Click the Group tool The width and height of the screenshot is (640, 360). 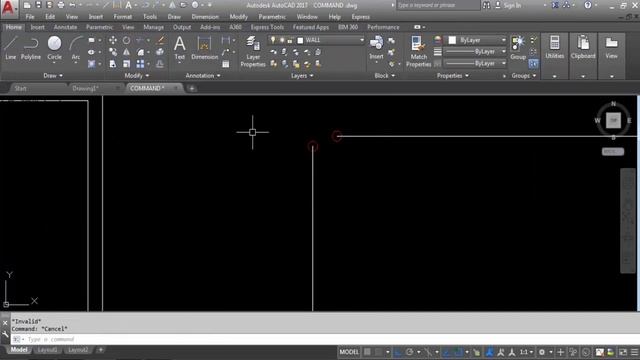tap(518, 48)
